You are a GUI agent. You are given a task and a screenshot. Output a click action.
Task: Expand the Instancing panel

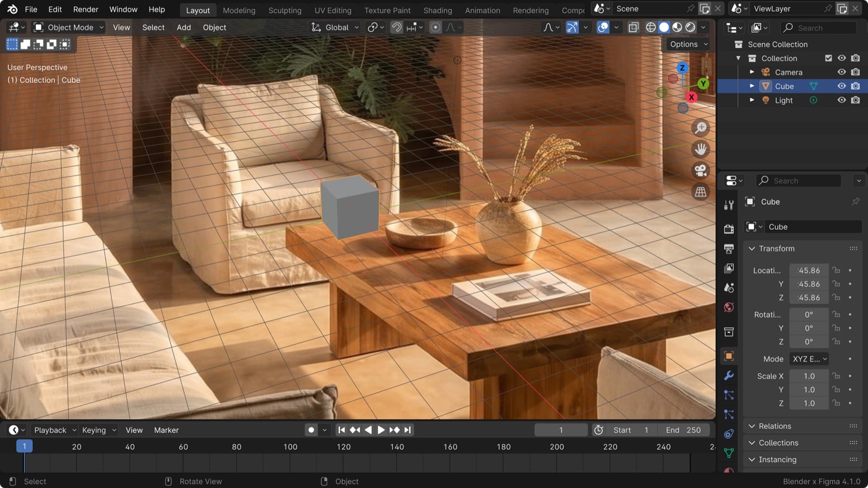tap(751, 460)
